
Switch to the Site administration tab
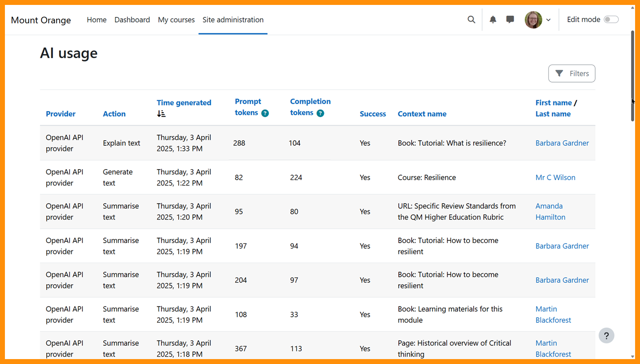tap(233, 20)
